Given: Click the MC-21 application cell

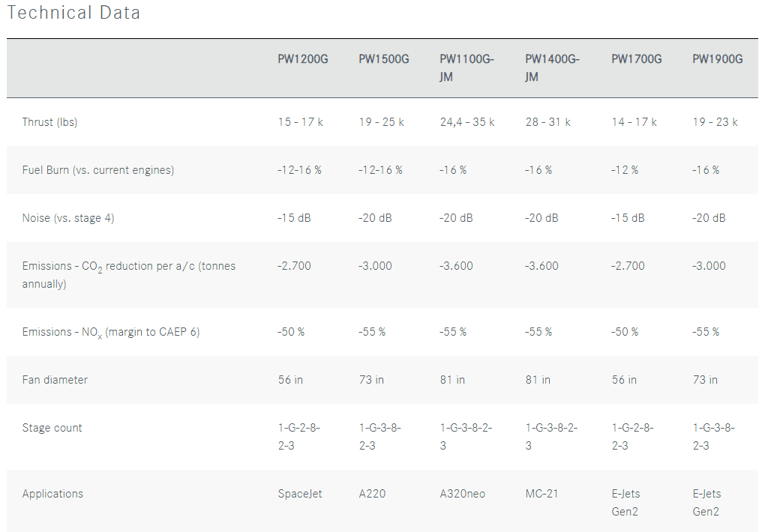Looking at the screenshot, I should click(541, 494).
